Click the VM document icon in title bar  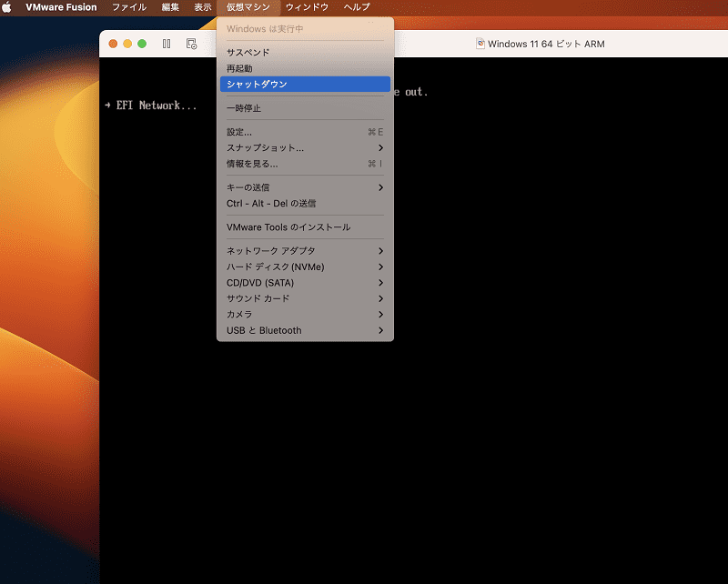(x=480, y=44)
